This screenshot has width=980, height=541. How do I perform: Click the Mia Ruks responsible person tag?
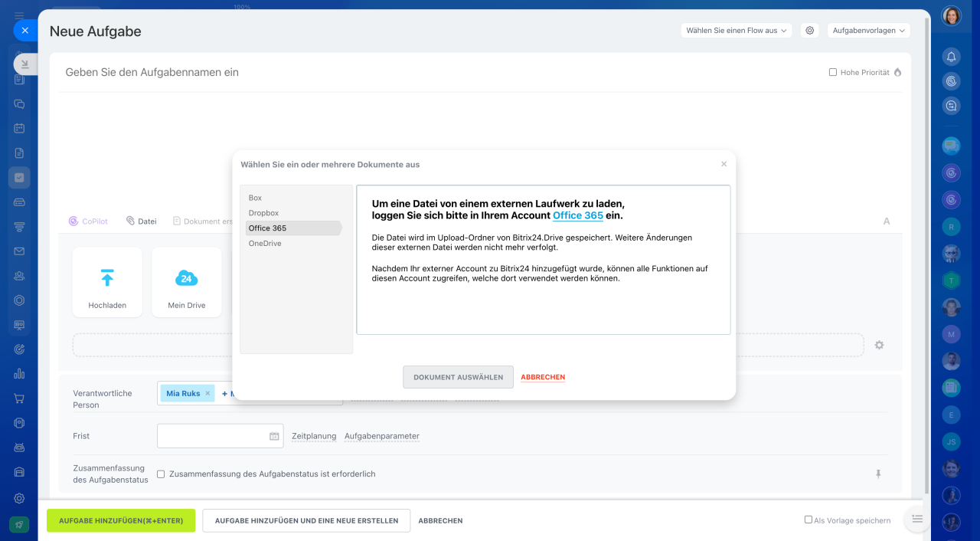[188, 394]
